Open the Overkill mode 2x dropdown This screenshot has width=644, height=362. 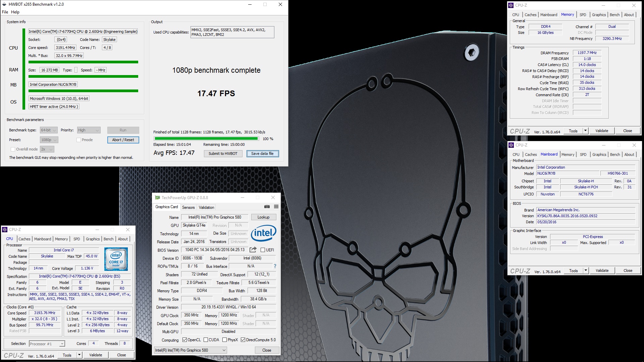coord(47,149)
